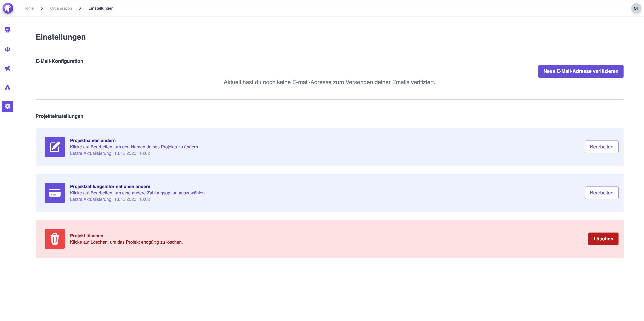This screenshot has width=644, height=321.
Task: Select the settings gear sidebar icon
Action: [x=8, y=106]
